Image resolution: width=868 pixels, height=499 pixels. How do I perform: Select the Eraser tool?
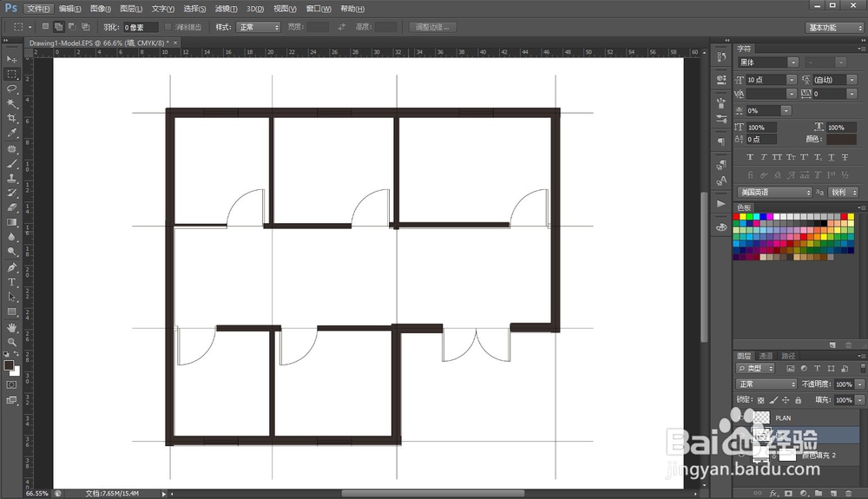point(11,207)
